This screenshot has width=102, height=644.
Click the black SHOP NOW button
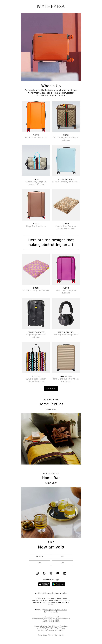click(51, 388)
